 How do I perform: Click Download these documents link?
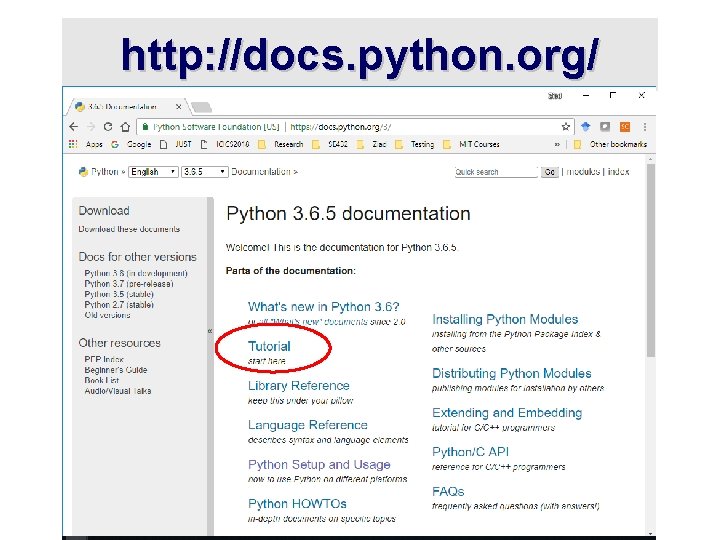(129, 229)
